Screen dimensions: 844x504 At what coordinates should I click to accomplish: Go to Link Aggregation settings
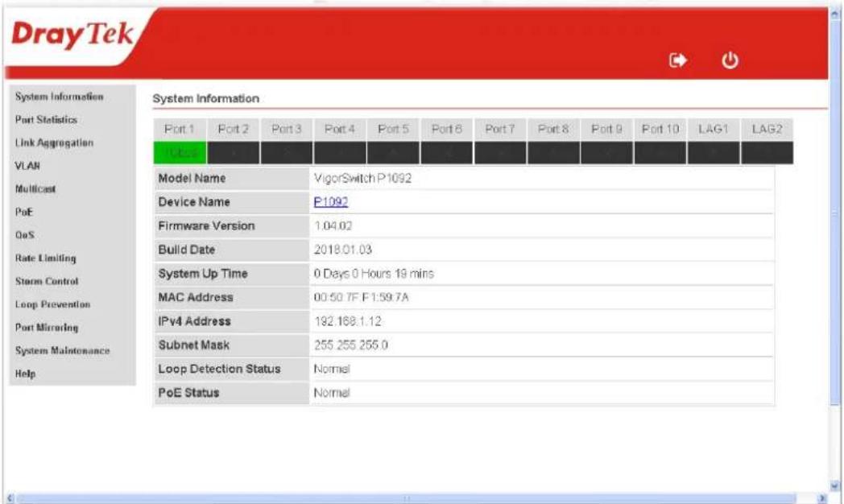point(55,143)
